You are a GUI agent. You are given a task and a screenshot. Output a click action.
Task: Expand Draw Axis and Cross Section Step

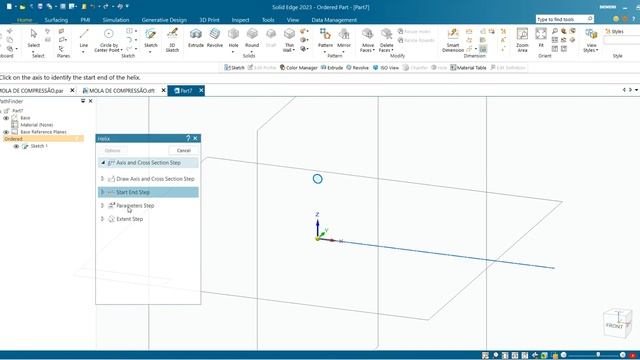[102, 179]
